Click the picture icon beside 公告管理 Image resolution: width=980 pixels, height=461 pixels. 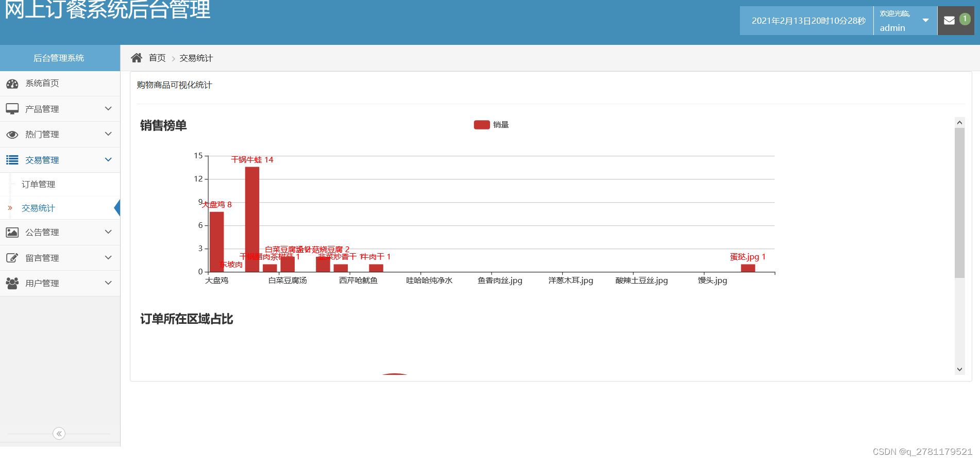point(12,233)
